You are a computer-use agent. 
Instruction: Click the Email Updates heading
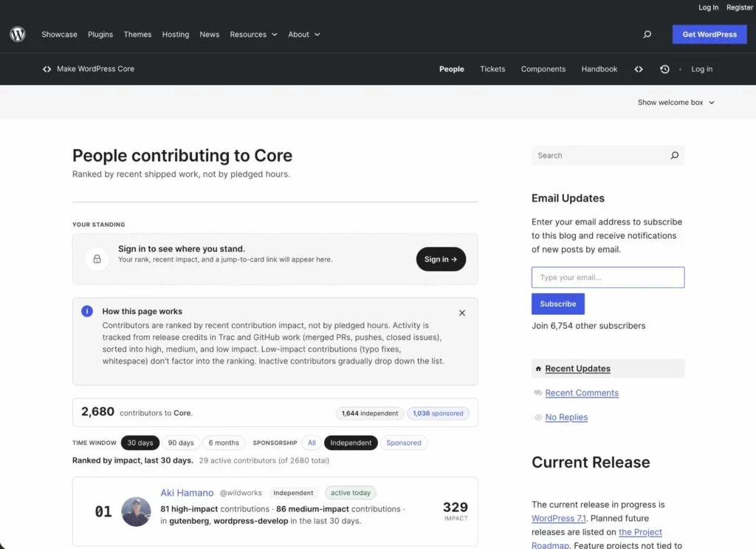pyautogui.click(x=568, y=198)
